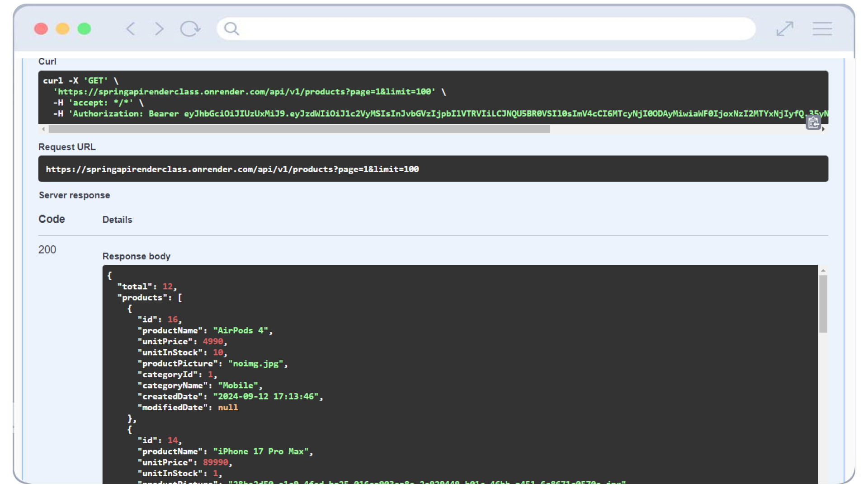Click curl scrollbar left arrow
The image size is (868, 488).
(x=43, y=129)
